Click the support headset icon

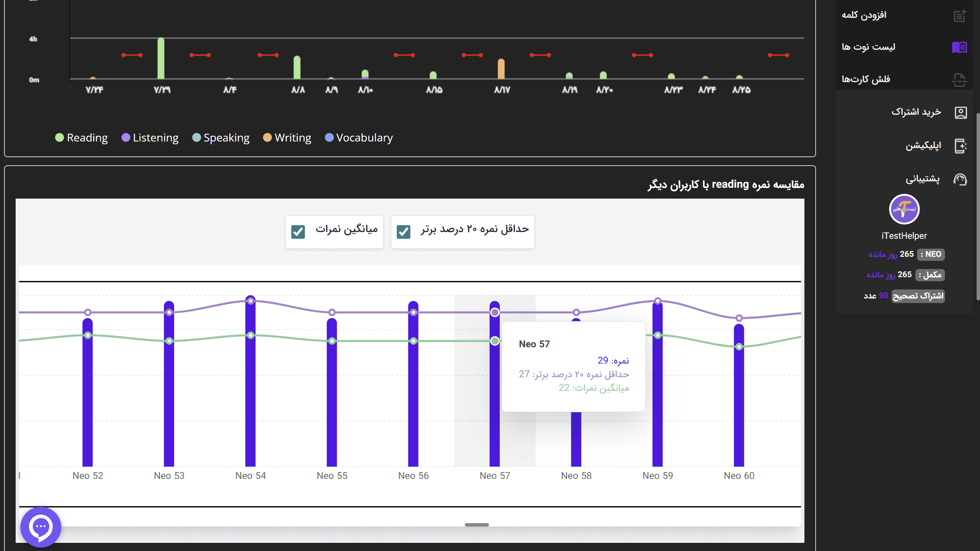coord(960,179)
